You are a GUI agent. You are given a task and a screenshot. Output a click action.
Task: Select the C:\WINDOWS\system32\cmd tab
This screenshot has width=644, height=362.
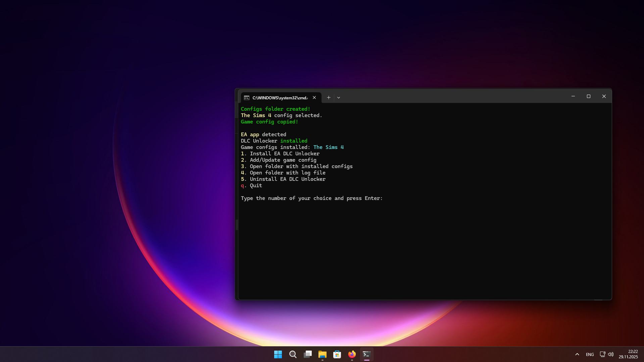pos(280,98)
